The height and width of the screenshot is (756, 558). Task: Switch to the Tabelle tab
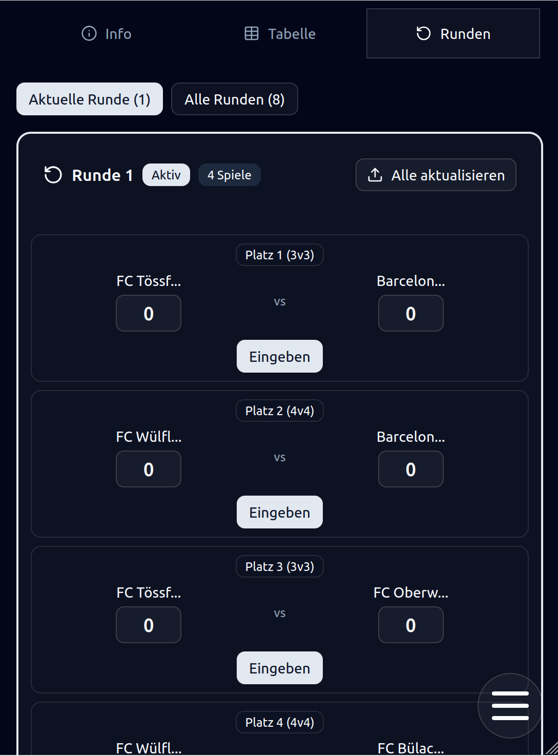(x=280, y=34)
